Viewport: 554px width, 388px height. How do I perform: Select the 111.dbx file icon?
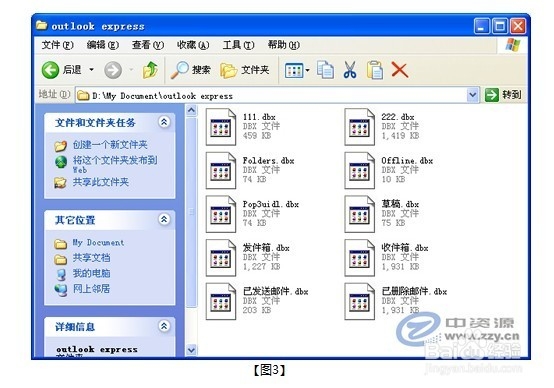tap(221, 127)
